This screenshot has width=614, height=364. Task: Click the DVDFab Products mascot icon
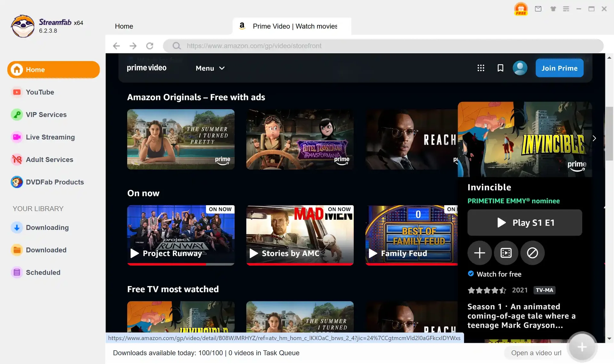click(17, 182)
